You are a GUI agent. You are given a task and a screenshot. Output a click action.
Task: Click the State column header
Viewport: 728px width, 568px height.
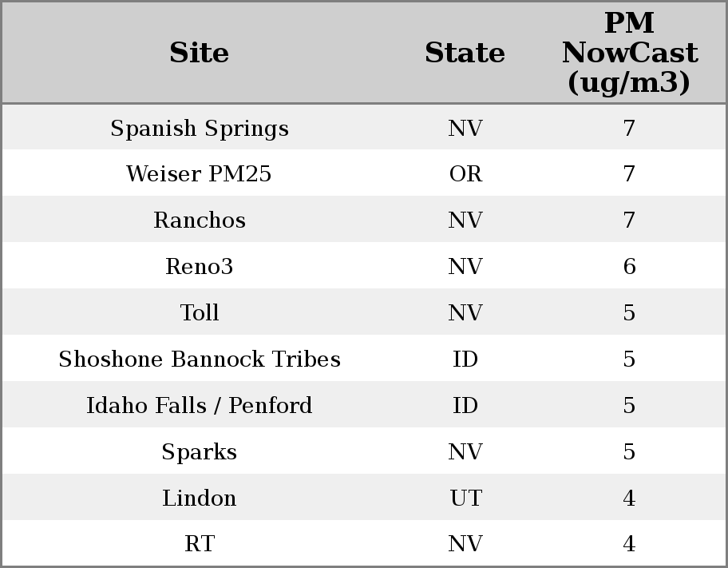[x=465, y=54]
